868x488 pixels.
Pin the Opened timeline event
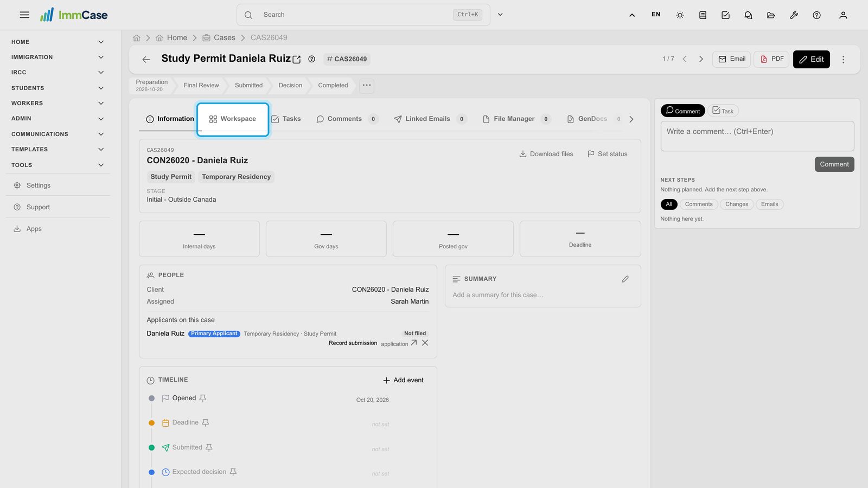203,398
